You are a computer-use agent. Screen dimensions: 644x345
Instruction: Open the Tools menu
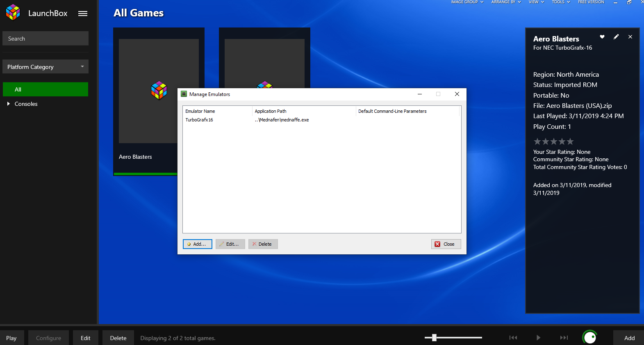click(x=561, y=2)
